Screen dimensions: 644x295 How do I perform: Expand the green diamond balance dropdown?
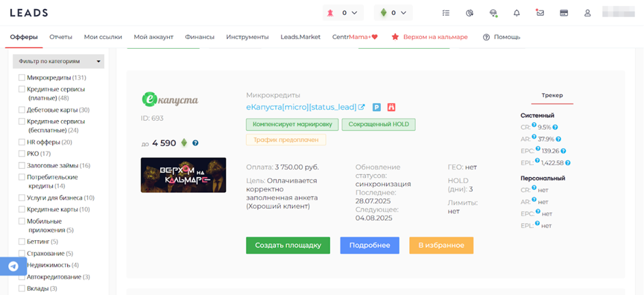pyautogui.click(x=393, y=13)
